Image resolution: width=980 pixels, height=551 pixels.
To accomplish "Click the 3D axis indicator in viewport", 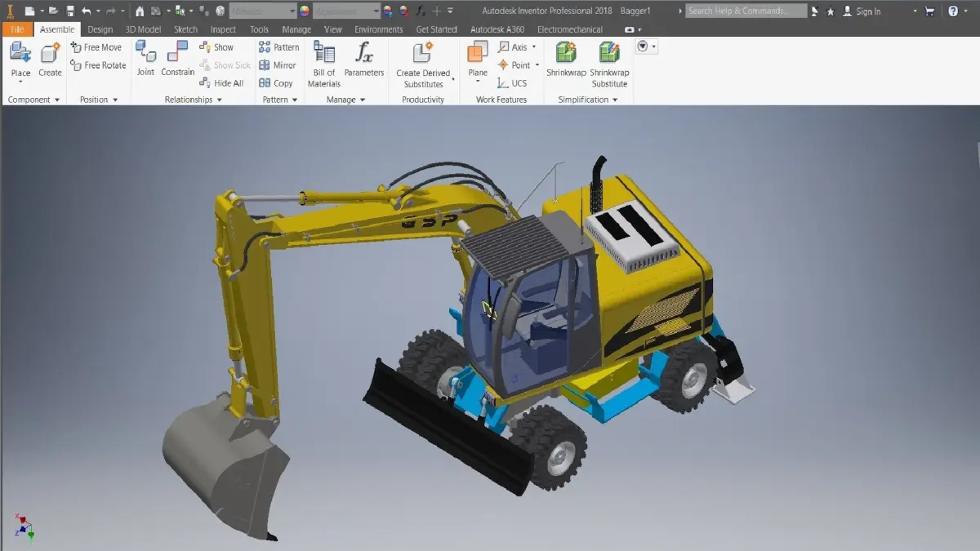I will (x=24, y=527).
